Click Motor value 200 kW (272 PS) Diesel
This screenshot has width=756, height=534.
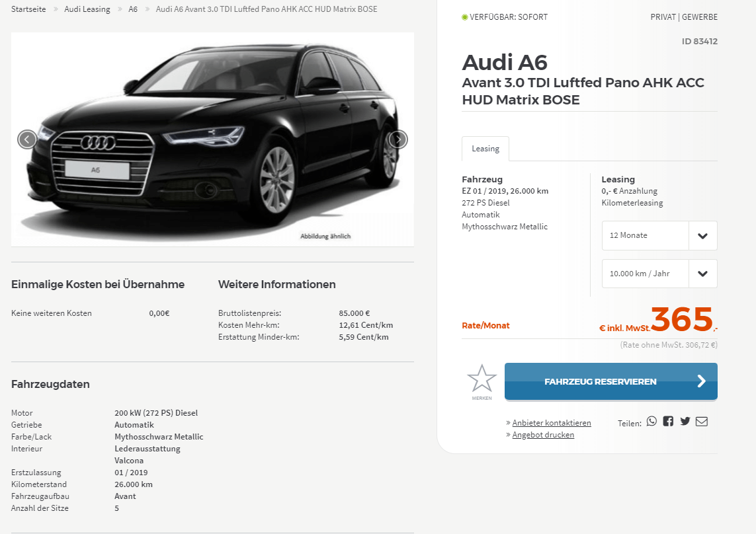pyautogui.click(x=156, y=413)
